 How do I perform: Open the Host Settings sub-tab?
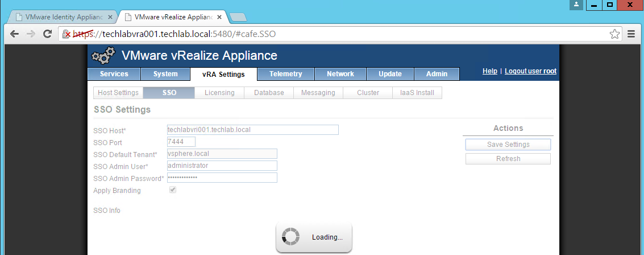click(118, 93)
